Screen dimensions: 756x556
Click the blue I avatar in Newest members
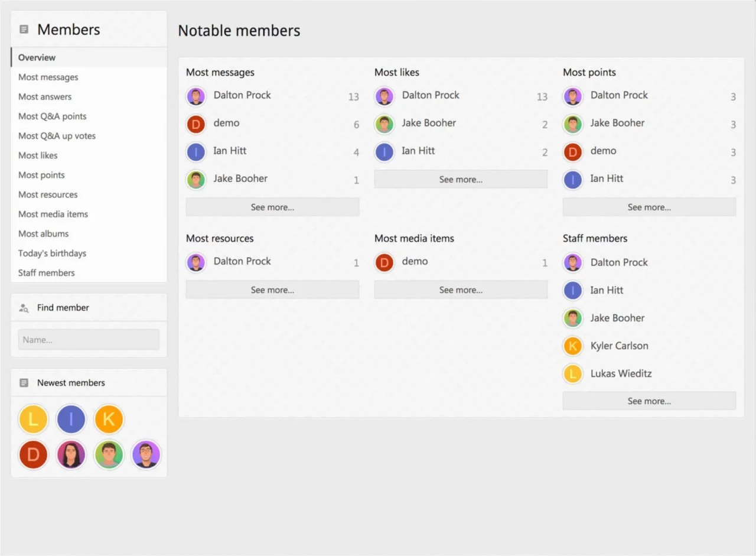(71, 420)
